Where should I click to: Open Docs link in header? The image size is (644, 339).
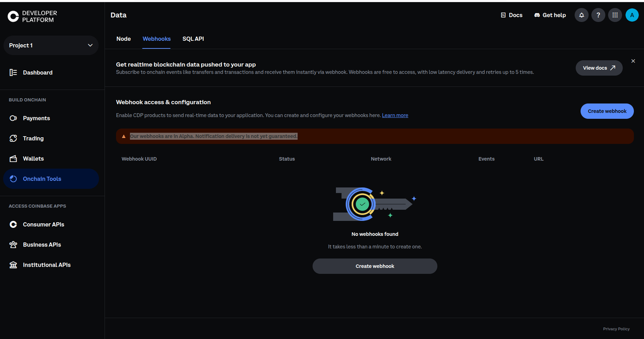coord(512,15)
